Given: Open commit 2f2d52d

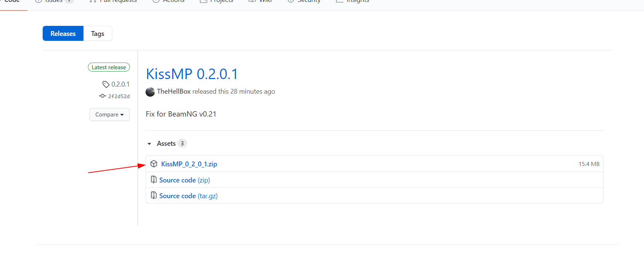Looking at the screenshot, I should (119, 96).
